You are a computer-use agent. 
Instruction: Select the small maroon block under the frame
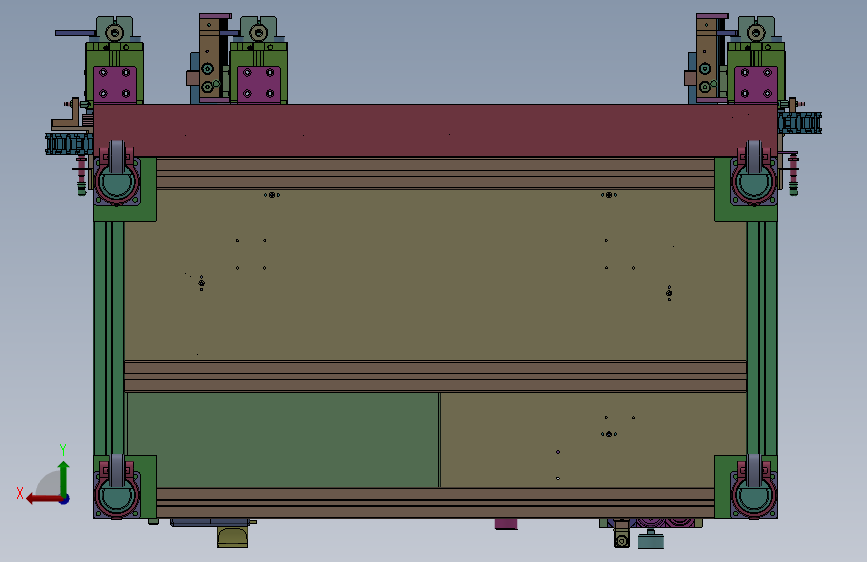[506, 524]
